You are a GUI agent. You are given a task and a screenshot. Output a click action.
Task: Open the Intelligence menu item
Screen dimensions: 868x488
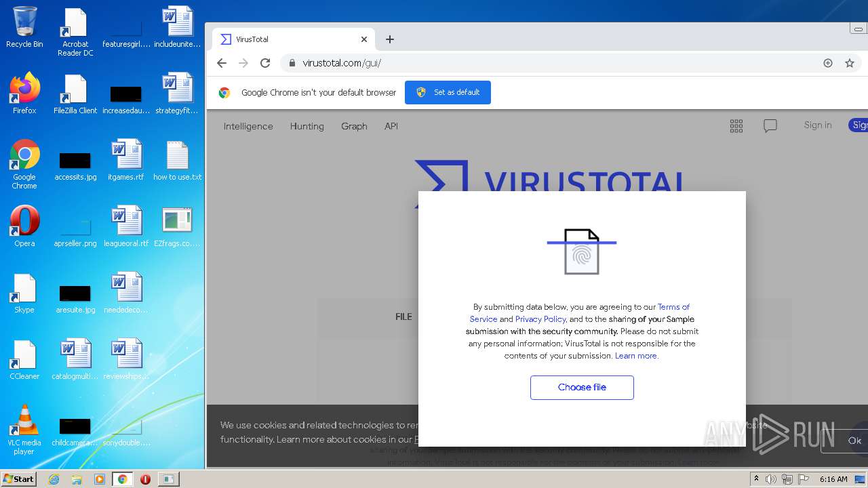[248, 126]
